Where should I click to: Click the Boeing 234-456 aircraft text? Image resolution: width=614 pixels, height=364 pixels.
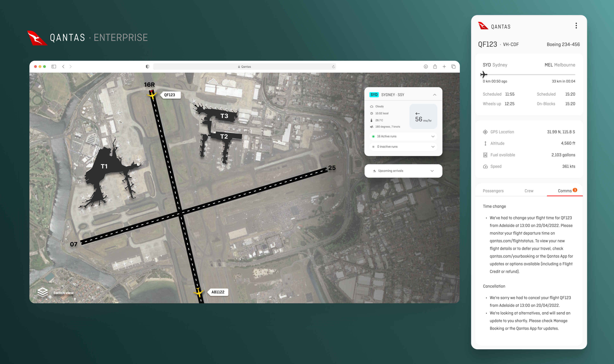tap(563, 44)
